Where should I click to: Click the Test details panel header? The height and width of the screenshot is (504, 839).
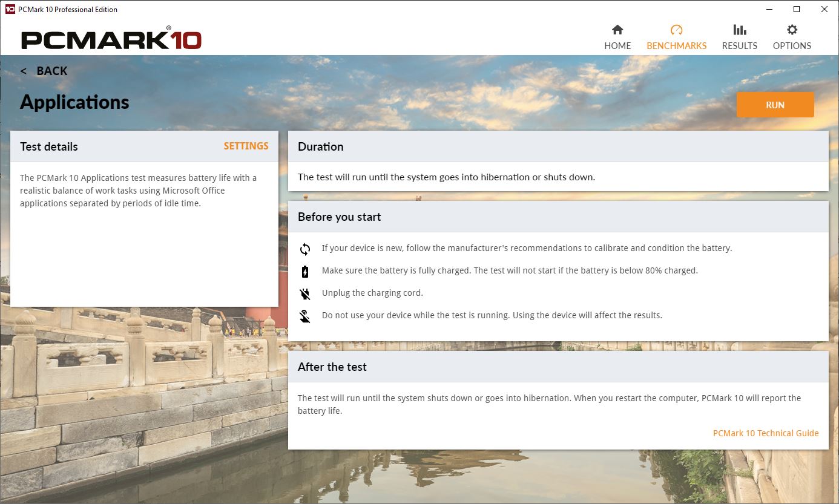click(144, 146)
